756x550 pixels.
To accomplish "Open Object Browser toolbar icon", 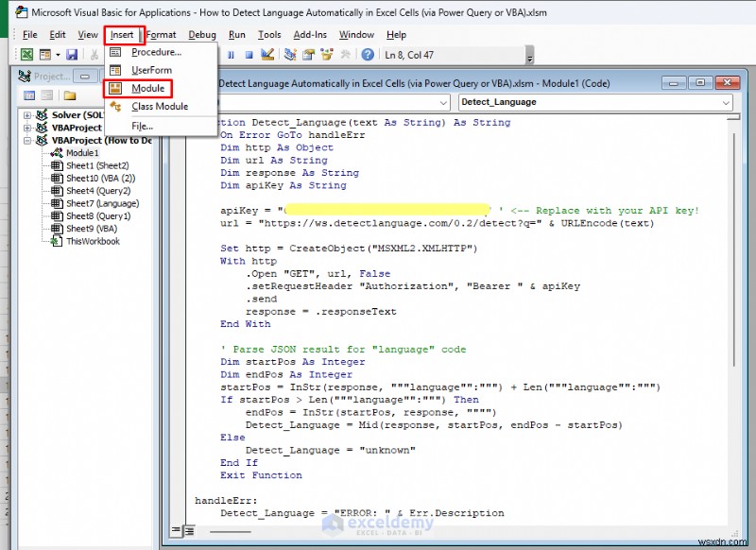I will tap(327, 55).
